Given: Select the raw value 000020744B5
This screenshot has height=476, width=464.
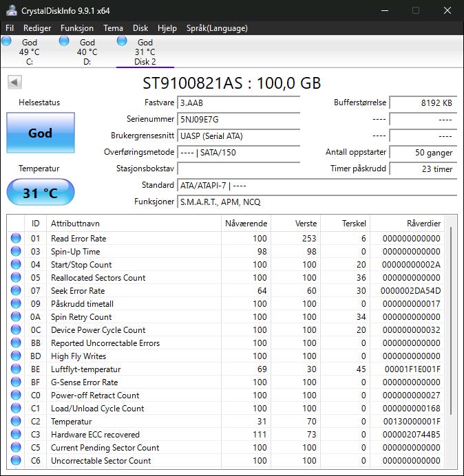Looking at the screenshot, I should [x=412, y=435].
